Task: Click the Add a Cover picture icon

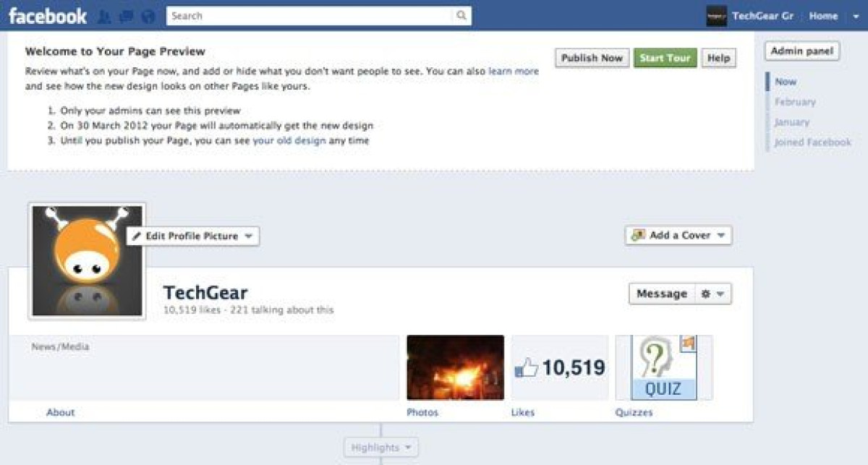Action: coord(638,235)
